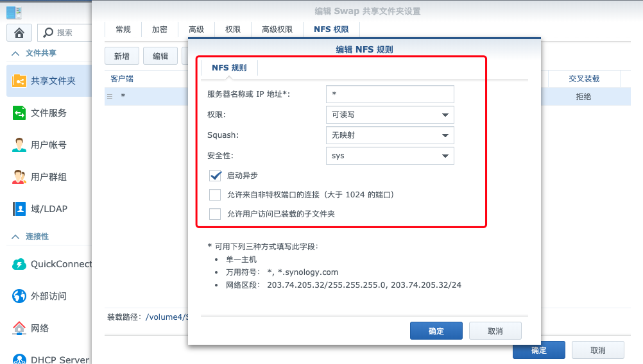The width and height of the screenshot is (643, 364).
Task: Collapse the 文件共享 section
Action: pos(15,53)
